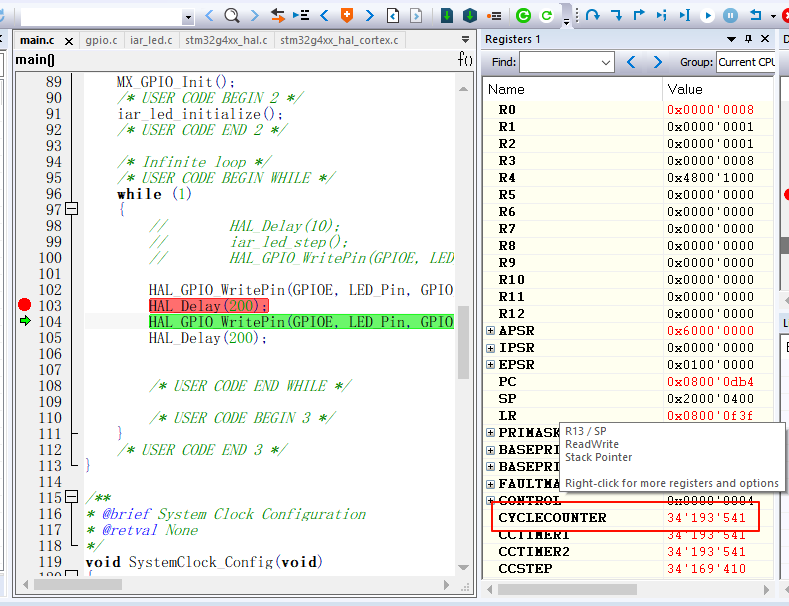789x606 pixels.
Task: Navigate backward in source history
Action: 393,16
